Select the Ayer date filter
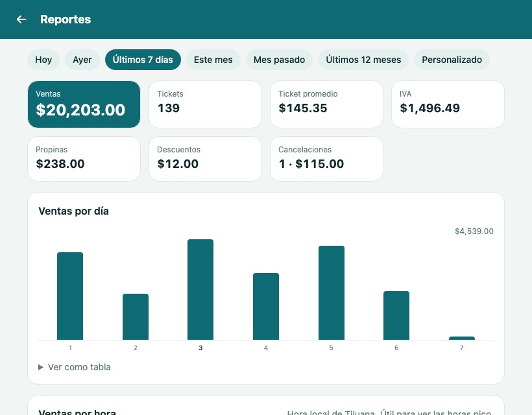Viewport: 532px width, 415px height. tap(82, 60)
